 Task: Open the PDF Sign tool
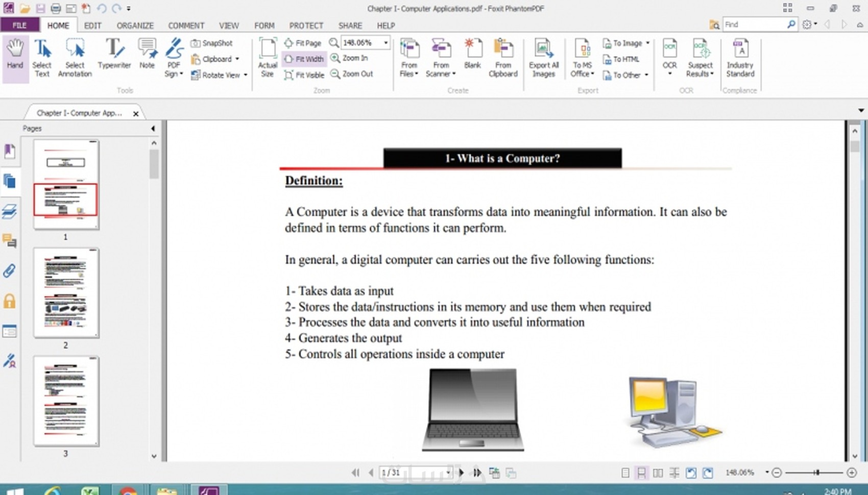174,58
